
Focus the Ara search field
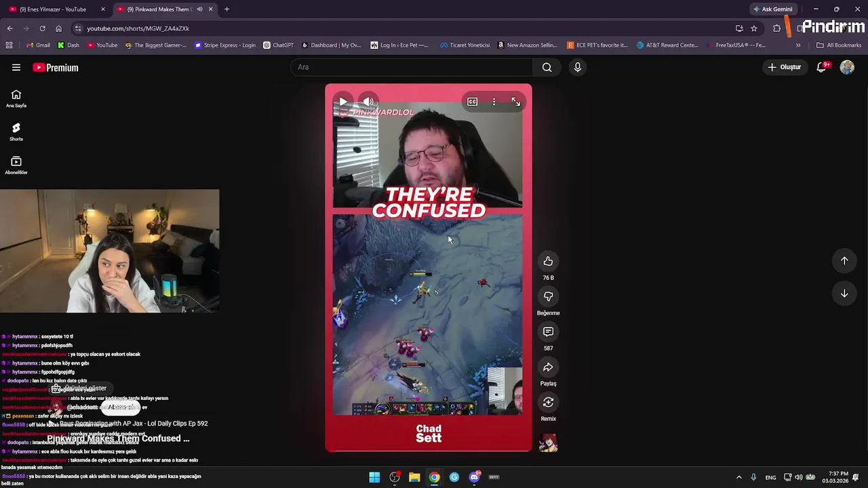tap(412, 67)
